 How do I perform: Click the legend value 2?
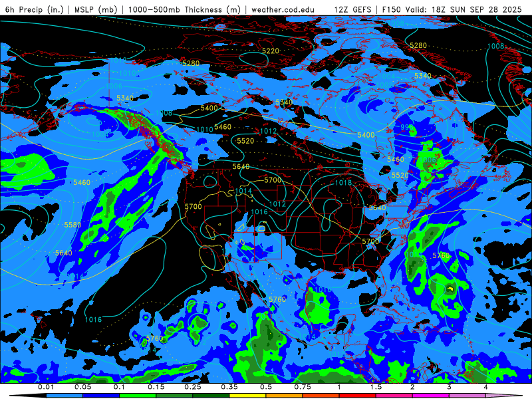(412, 387)
